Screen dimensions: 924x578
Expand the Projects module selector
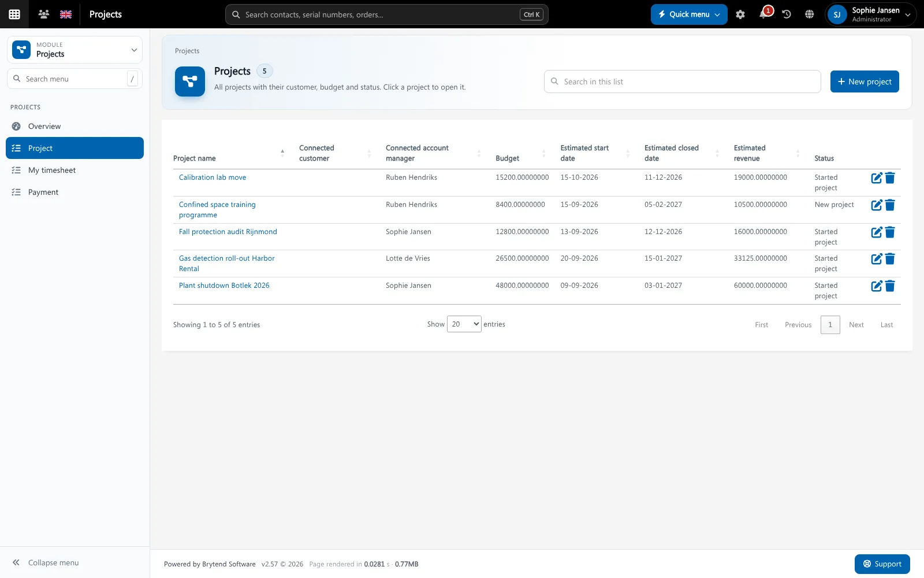click(74, 50)
